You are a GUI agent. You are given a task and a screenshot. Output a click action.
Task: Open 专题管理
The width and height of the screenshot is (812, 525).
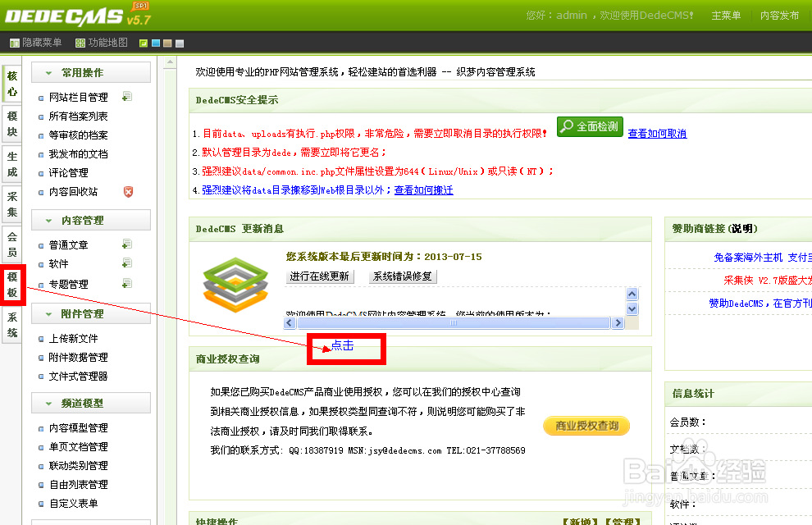coord(68,285)
